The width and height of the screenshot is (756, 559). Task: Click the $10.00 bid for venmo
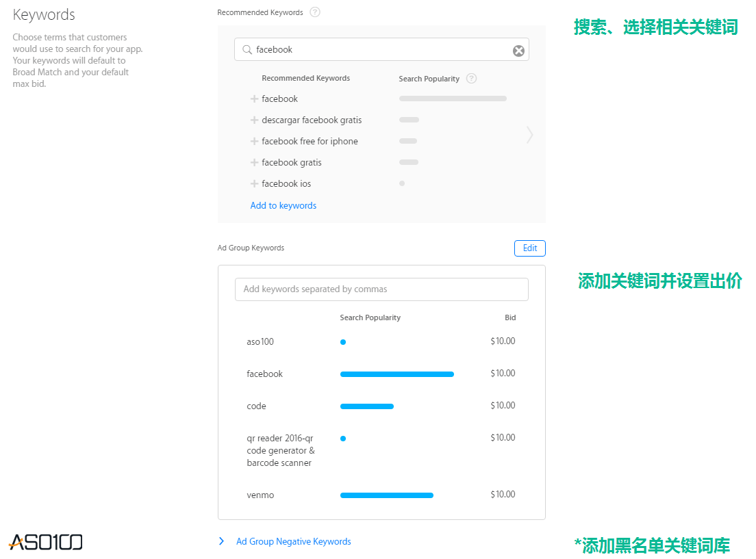(503, 495)
